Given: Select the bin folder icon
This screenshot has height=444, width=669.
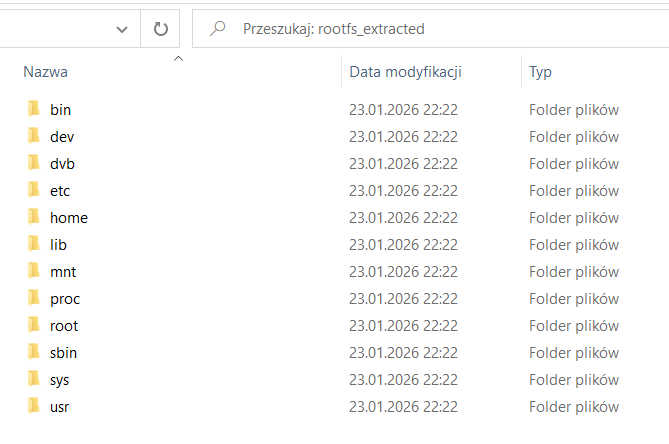Looking at the screenshot, I should 34,109.
